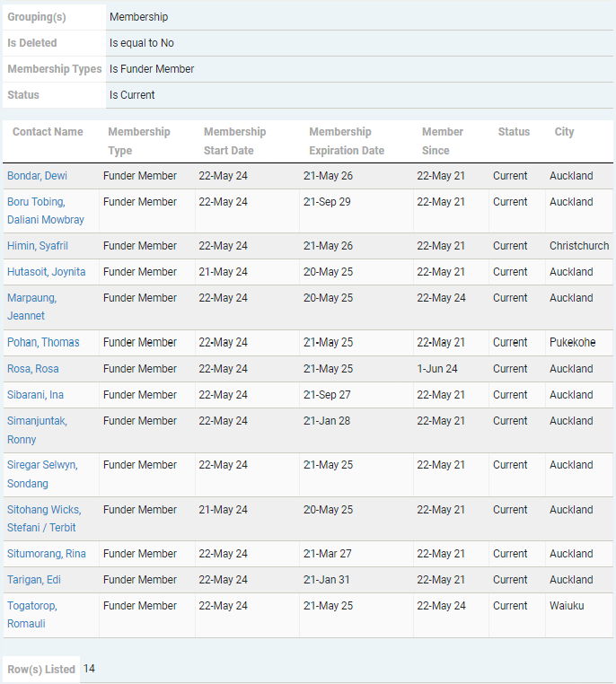This screenshot has width=616, height=684.
Task: Open Pohan, Thomas contact page
Action: (43, 343)
